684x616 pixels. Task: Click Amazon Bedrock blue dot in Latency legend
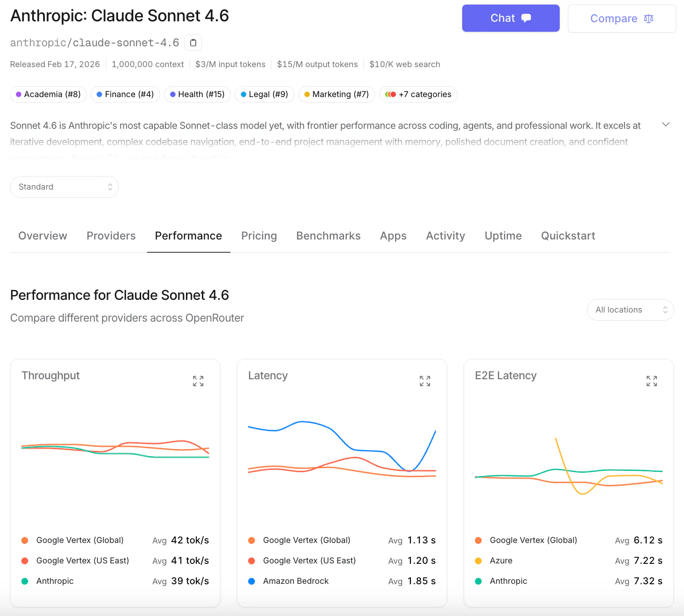[252, 581]
